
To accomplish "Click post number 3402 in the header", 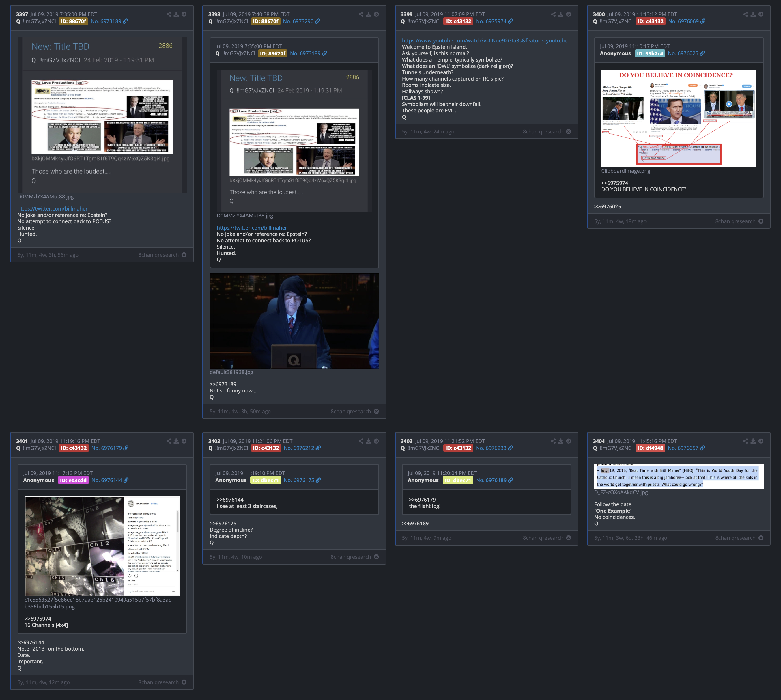I will click(x=214, y=441).
